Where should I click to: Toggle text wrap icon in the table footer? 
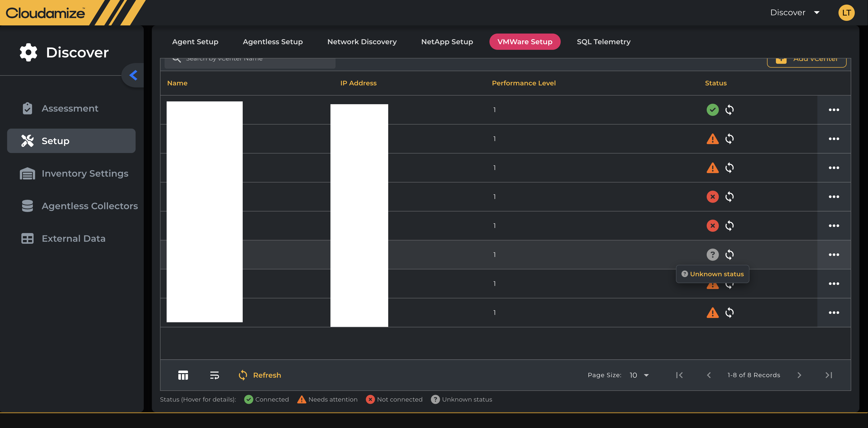(x=214, y=375)
